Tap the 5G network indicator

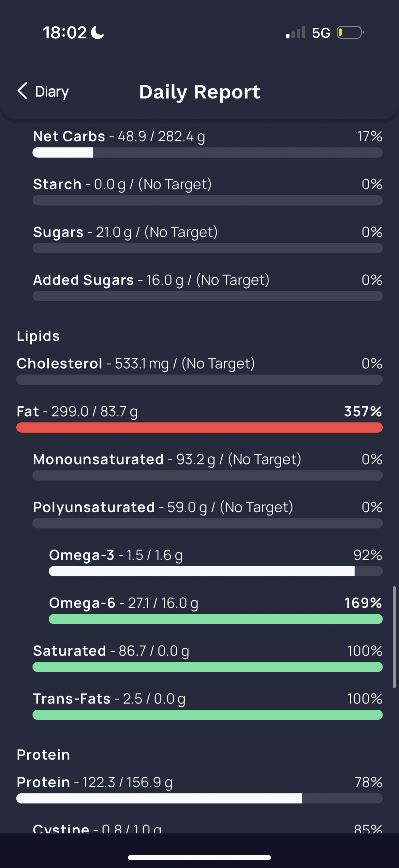[321, 33]
